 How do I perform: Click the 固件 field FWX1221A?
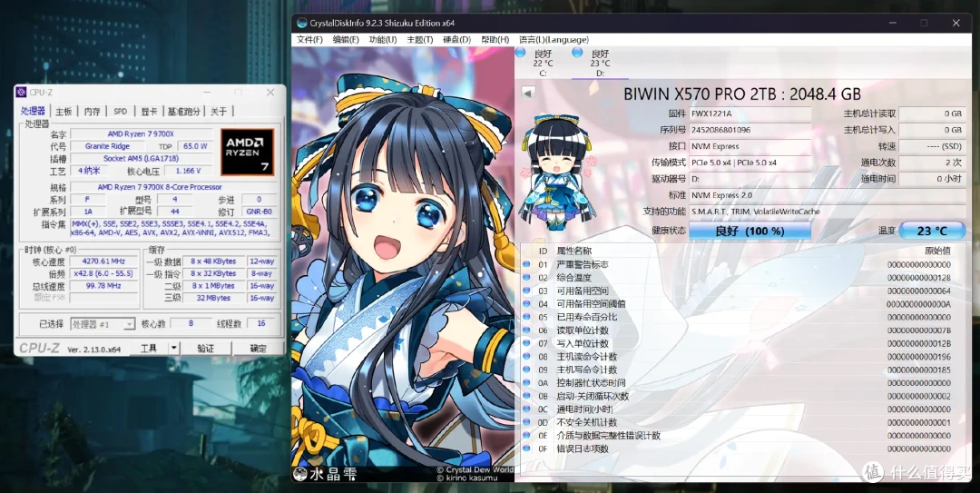coord(750,113)
